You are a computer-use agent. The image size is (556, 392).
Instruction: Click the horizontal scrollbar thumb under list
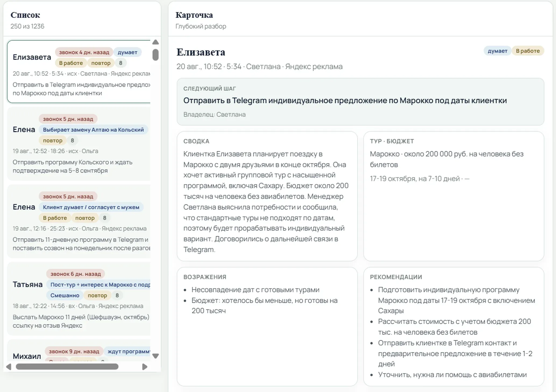(67, 366)
